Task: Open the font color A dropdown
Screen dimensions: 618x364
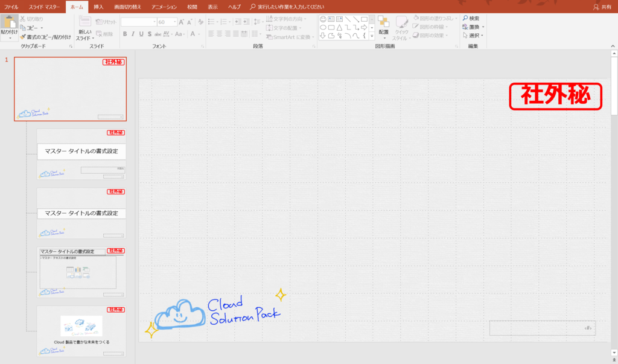Action: [195, 34]
